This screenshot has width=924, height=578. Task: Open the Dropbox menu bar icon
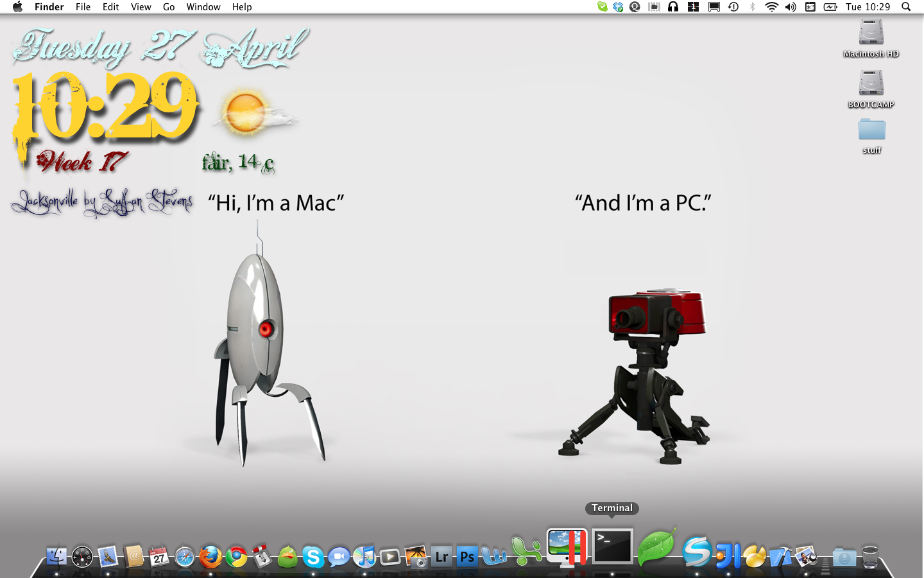(x=618, y=7)
